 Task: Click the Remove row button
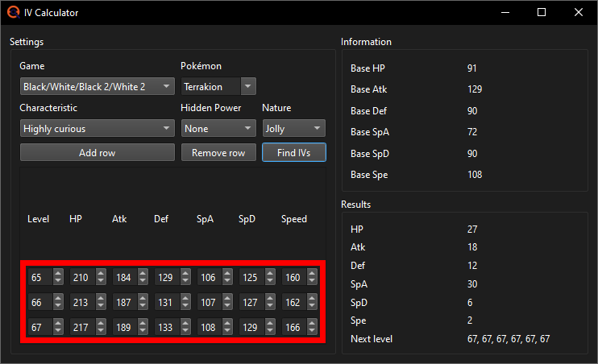[218, 153]
